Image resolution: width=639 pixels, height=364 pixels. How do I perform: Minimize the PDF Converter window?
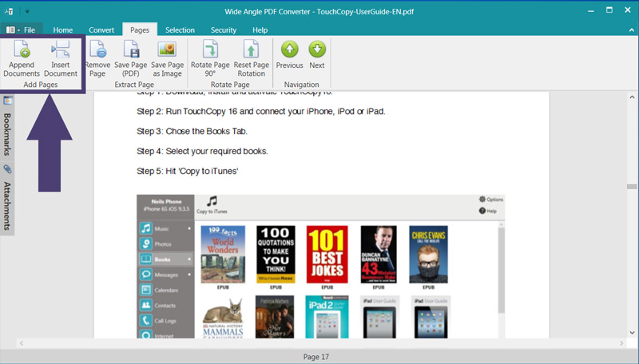coord(590,11)
